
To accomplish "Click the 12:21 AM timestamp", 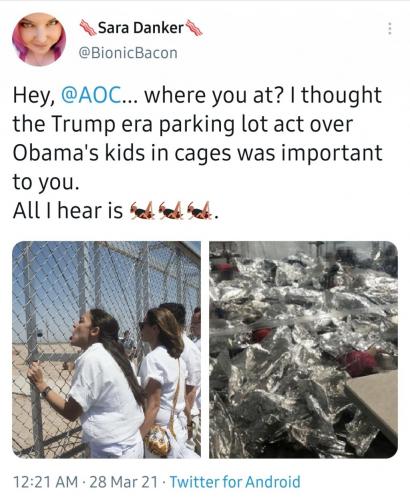I will point(45,482).
